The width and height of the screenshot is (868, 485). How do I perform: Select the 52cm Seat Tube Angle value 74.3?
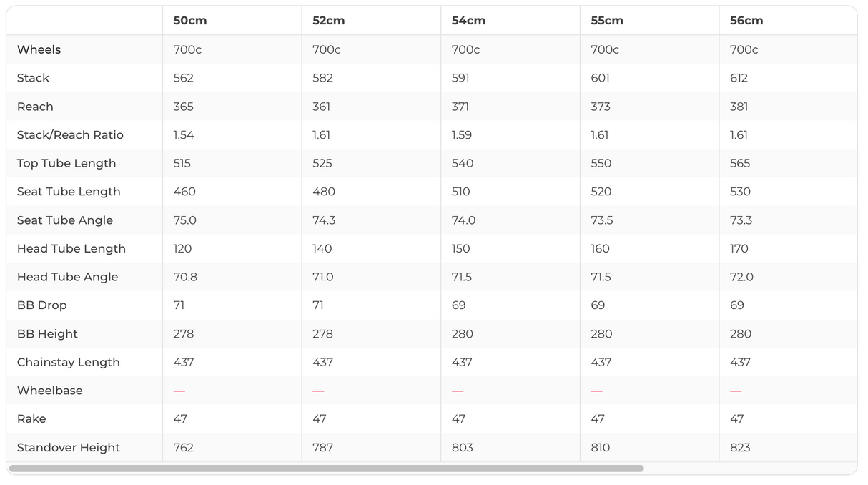click(x=324, y=220)
